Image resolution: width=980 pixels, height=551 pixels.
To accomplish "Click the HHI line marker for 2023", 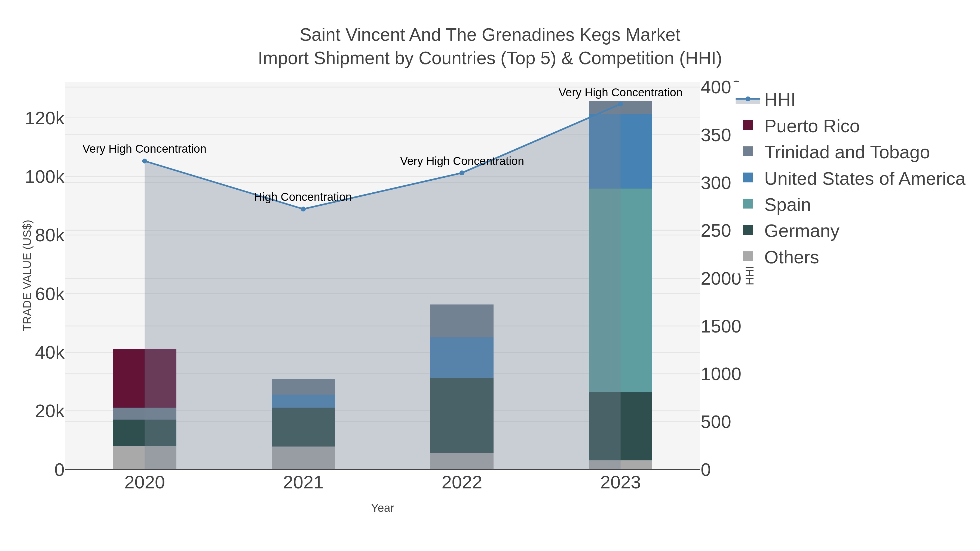I will [620, 104].
